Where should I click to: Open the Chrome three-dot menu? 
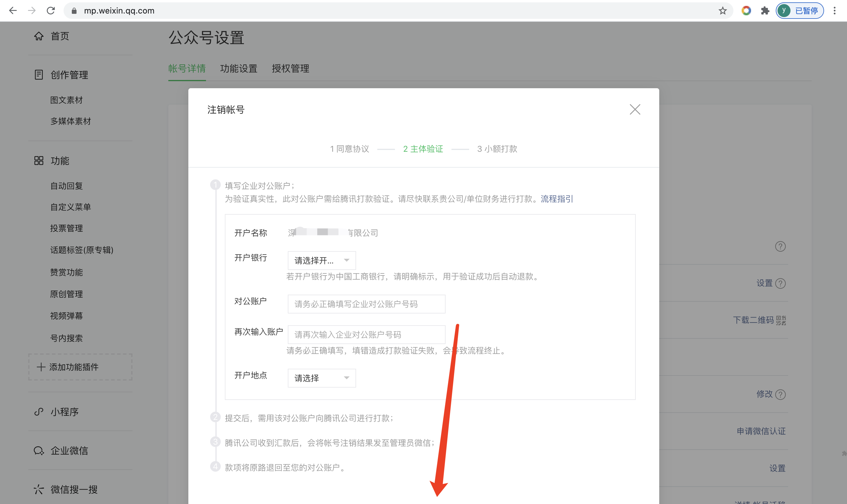click(834, 11)
